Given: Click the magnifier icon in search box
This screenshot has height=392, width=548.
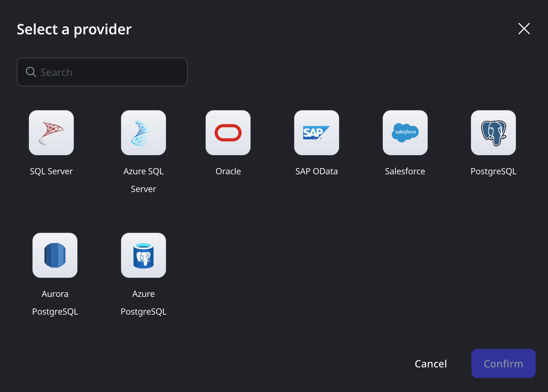Looking at the screenshot, I should [x=31, y=72].
